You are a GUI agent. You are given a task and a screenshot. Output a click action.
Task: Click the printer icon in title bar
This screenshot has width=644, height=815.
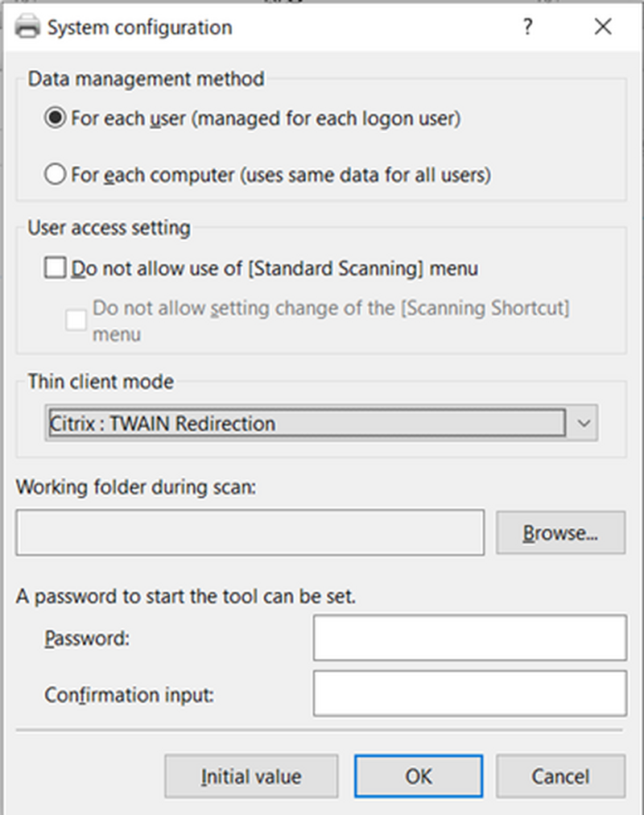pyautogui.click(x=27, y=27)
